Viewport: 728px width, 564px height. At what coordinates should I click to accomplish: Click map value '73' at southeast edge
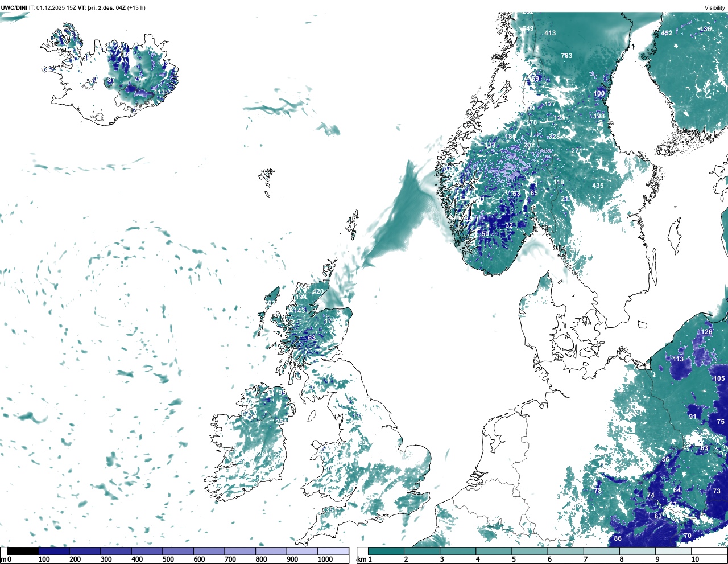tap(717, 491)
